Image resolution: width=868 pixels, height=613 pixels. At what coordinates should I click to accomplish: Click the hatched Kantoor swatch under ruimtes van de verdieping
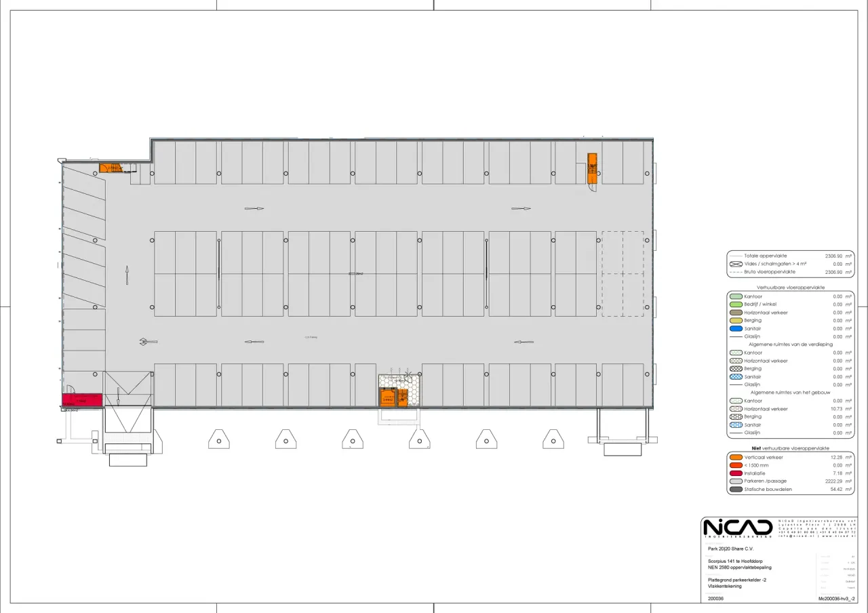point(736,353)
